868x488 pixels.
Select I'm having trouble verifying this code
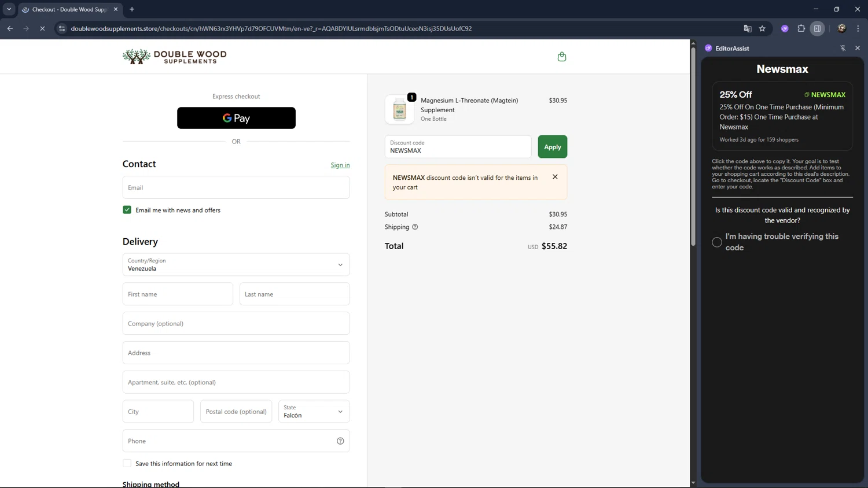click(x=717, y=242)
